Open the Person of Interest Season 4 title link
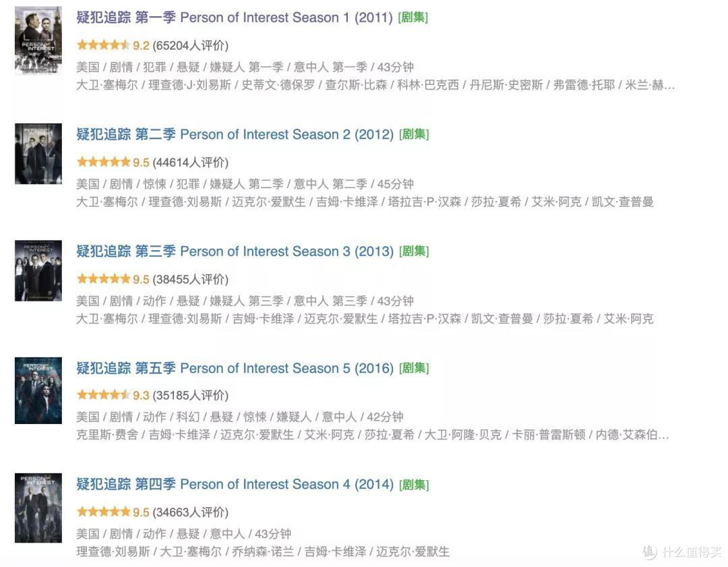This screenshot has height=567, width=728. (235, 484)
